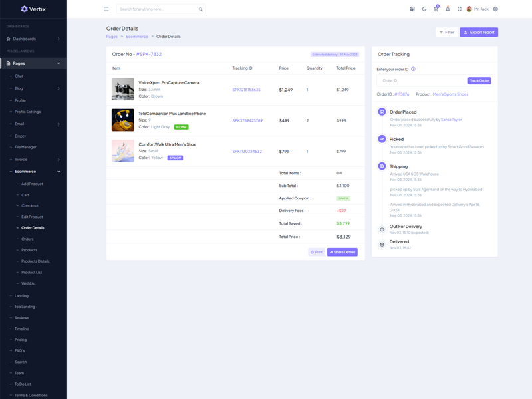Expand the Invoice submenu
The image size is (532, 399).
pyautogui.click(x=33, y=160)
